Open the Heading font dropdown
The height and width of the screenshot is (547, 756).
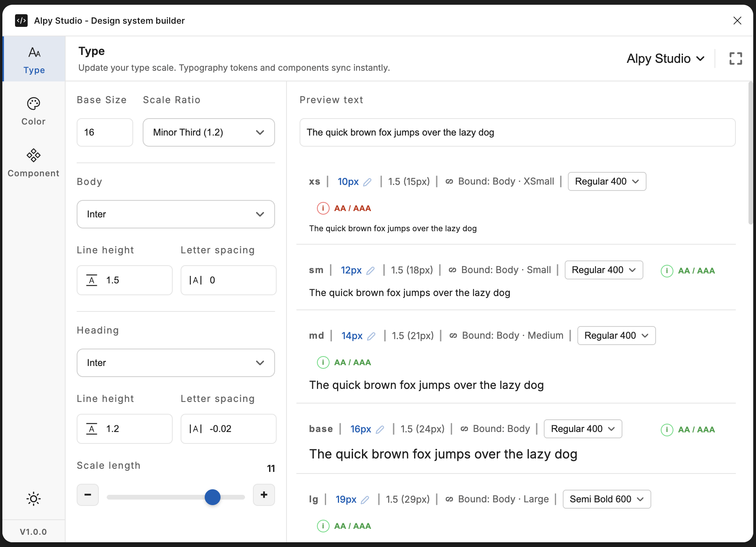click(175, 362)
